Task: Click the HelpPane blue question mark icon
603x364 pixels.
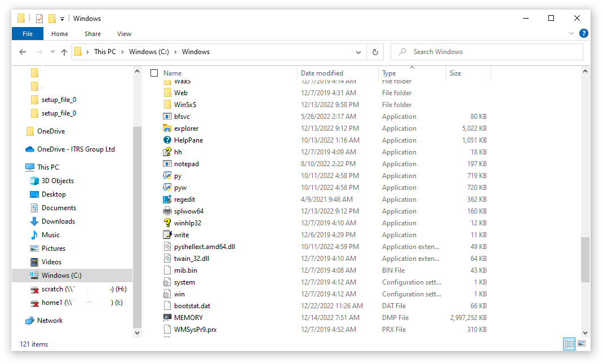Action: click(x=167, y=140)
